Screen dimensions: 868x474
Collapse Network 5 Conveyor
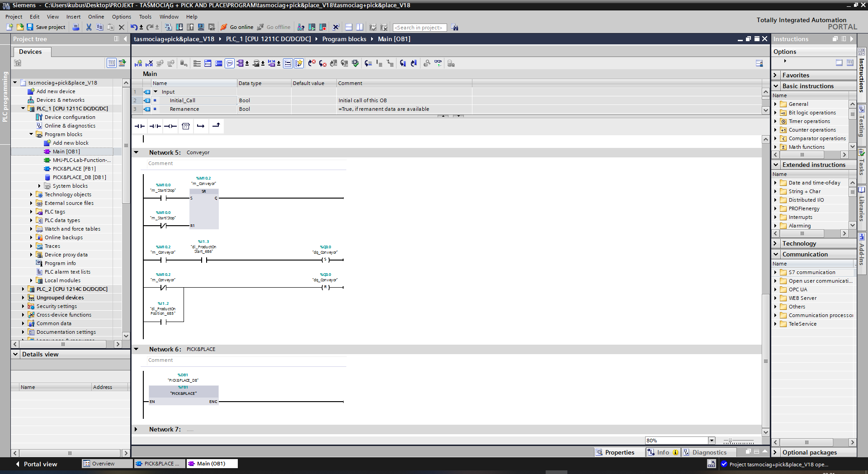[136, 152]
